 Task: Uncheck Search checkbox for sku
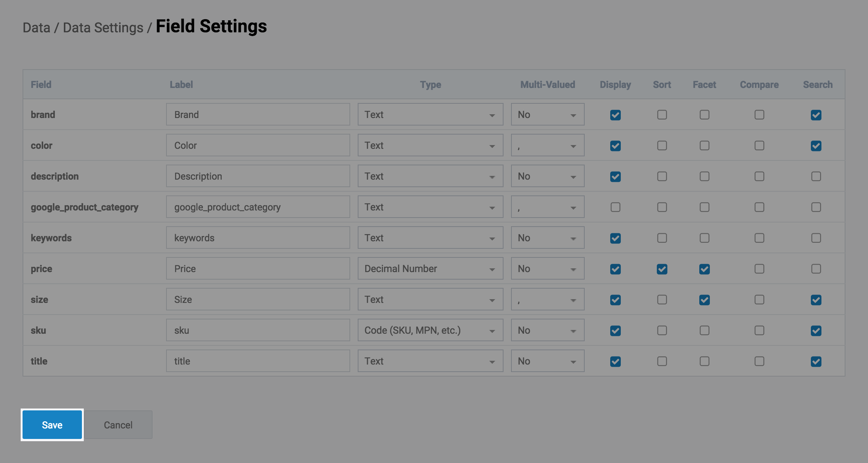(816, 330)
